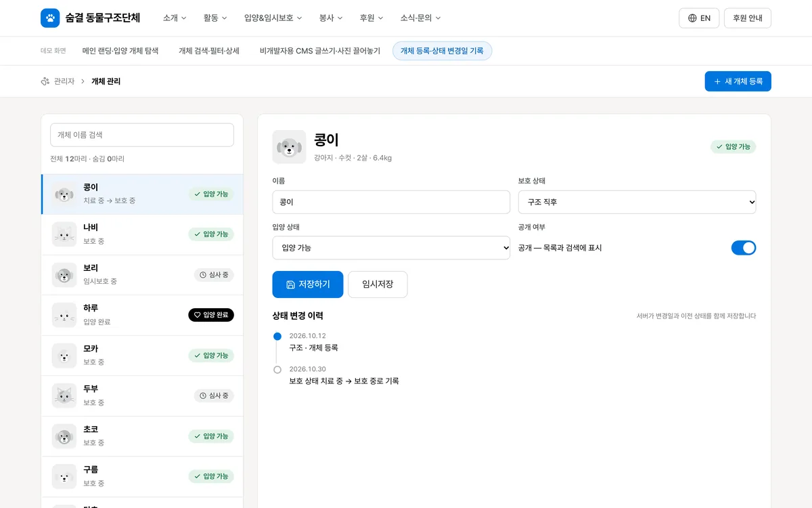Click 입양 가능 badge on 콩이 list row
The height and width of the screenshot is (508, 812).
point(211,194)
